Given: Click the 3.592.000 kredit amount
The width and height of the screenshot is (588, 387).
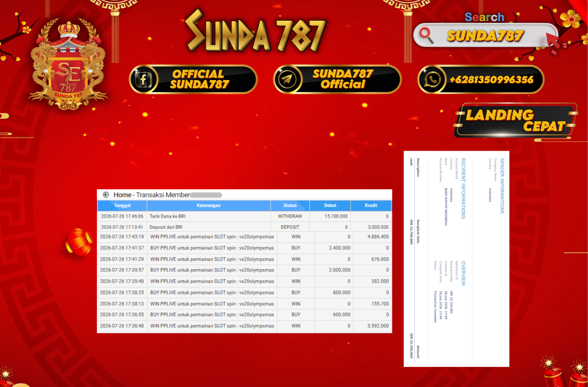Looking at the screenshot, I should tap(378, 326).
